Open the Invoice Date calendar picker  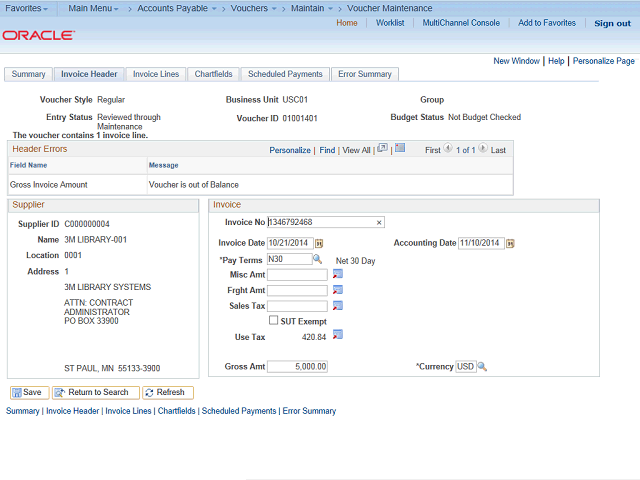319,243
